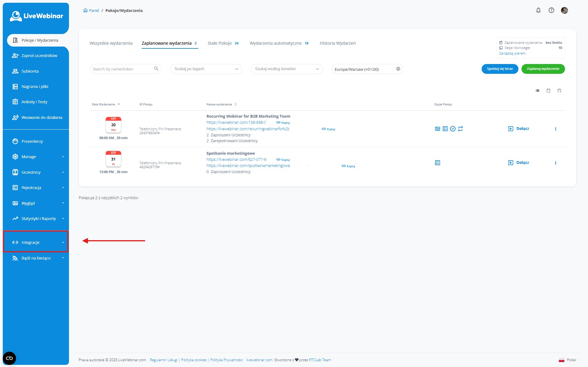Viewport: 588px width, 367px height.
Task: Open the Szukaj po tagach dropdown
Action: click(x=206, y=69)
